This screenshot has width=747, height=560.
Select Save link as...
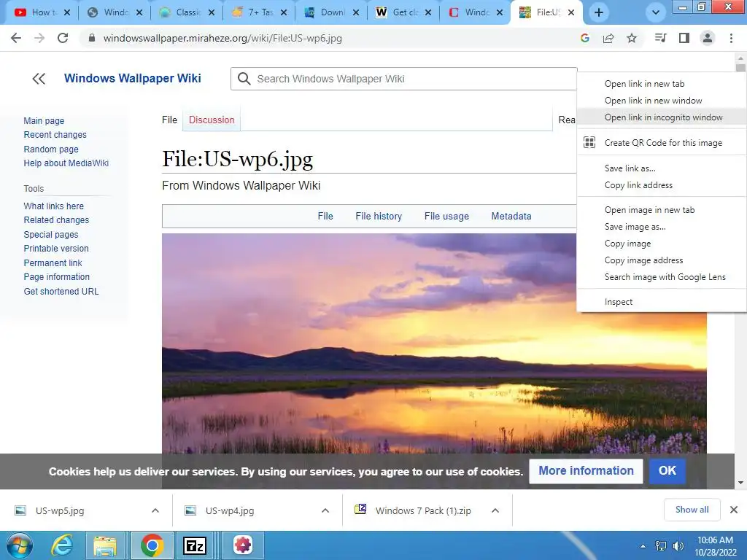tap(662, 168)
